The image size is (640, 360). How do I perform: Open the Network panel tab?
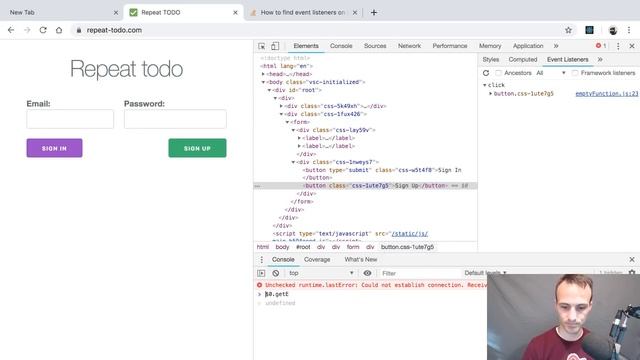click(x=409, y=46)
